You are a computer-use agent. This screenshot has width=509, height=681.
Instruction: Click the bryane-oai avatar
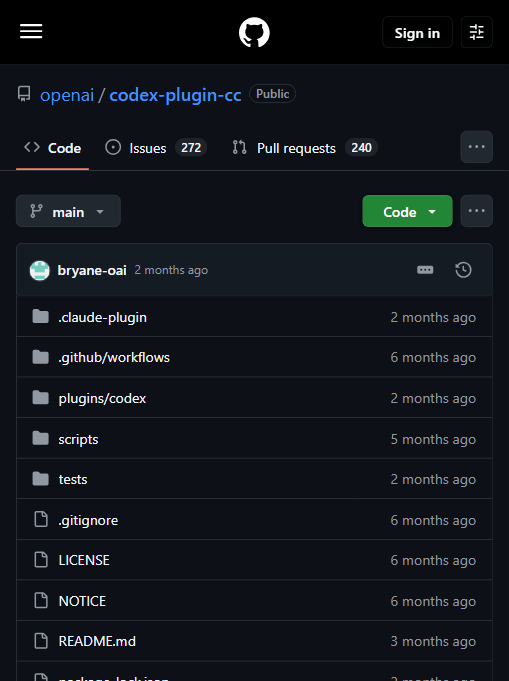[x=40, y=270]
